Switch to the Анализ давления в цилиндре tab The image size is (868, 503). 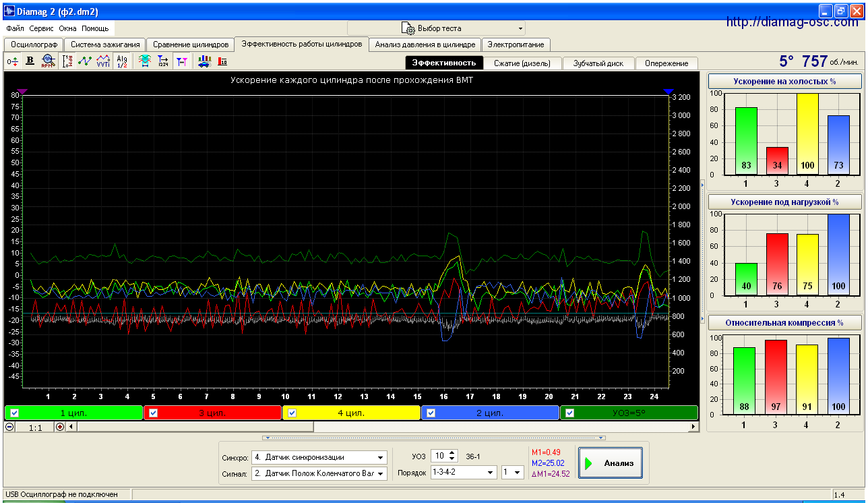pos(425,45)
